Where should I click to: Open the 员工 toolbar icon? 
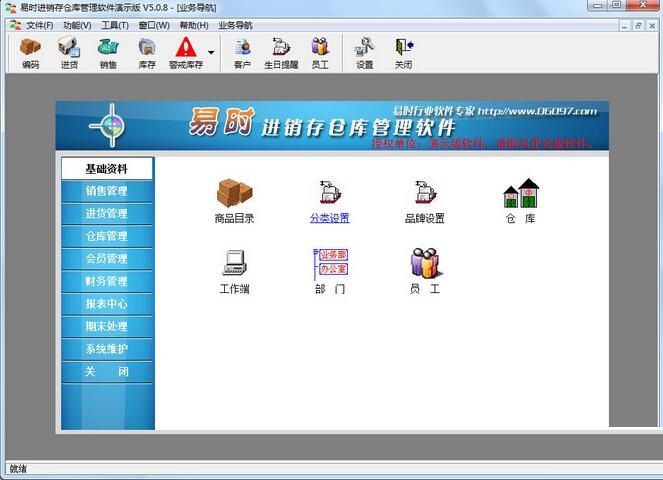point(320,53)
